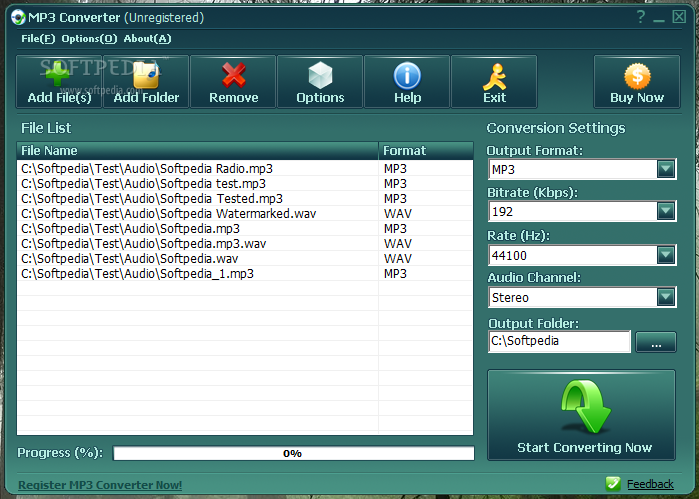Open the Options(O) menu
The image size is (699, 499).
click(x=89, y=39)
